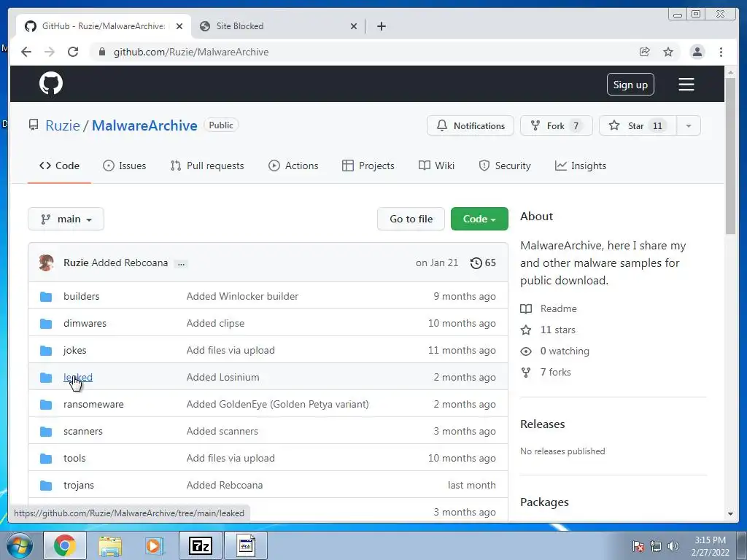747x560 pixels.
Task: Open the jokes folder
Action: 75,351
